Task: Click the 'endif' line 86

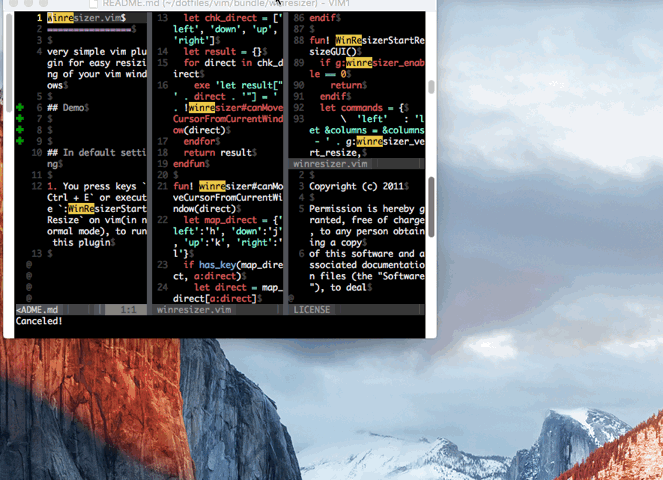Action: click(325, 18)
